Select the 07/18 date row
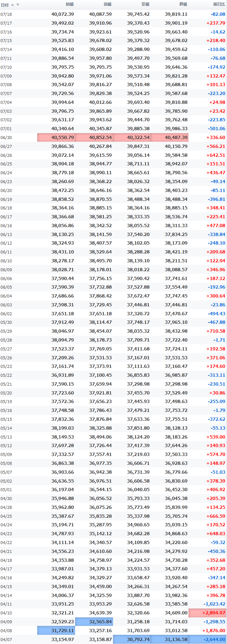This screenshot has width=227, height=644. pyautogui.click(x=113, y=14)
